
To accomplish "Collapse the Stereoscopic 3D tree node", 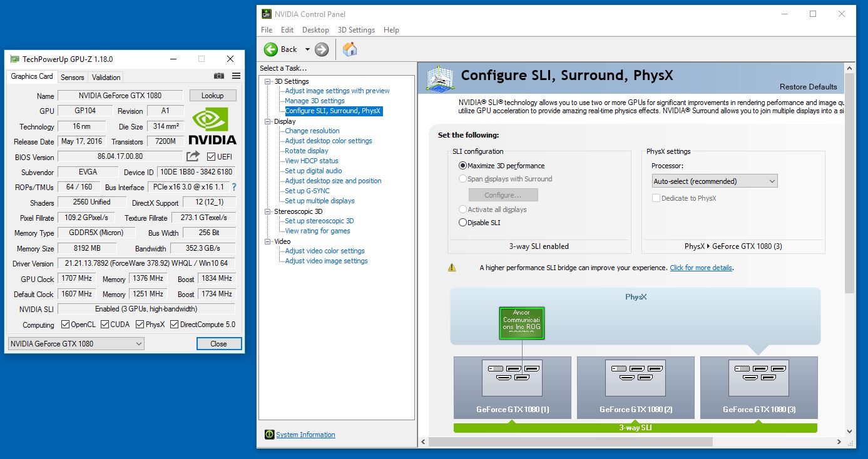I will pyautogui.click(x=268, y=211).
